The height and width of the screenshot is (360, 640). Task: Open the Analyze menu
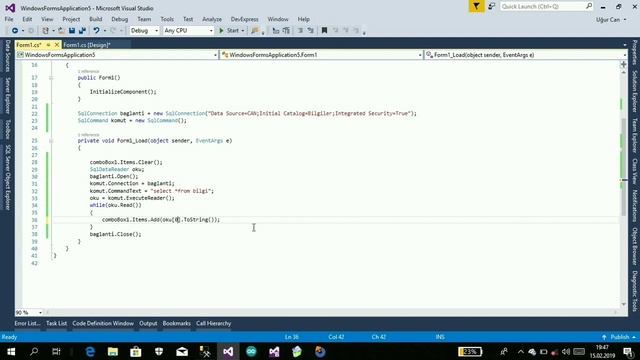coord(212,19)
